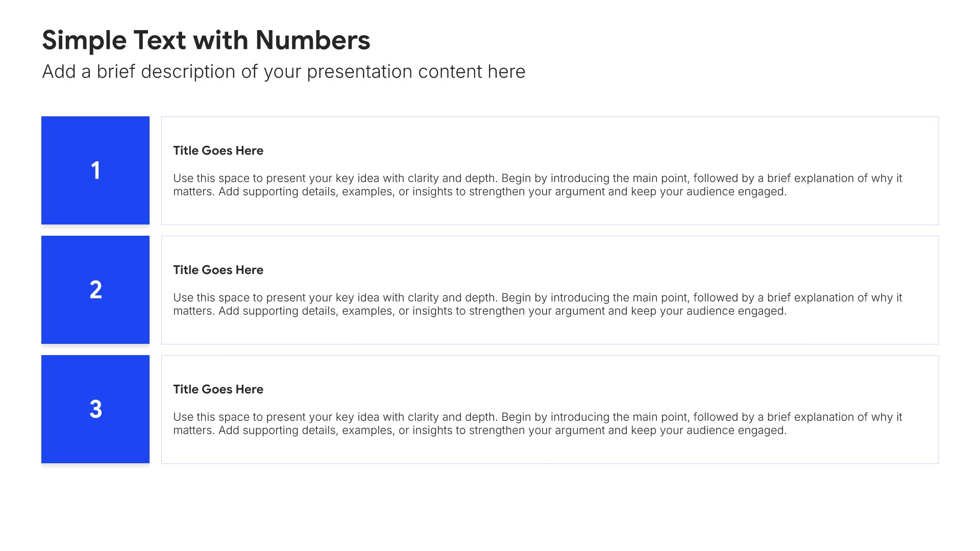Click "Title Goes Here" beside number 3
This screenshot has width=980, height=551.
tap(218, 389)
